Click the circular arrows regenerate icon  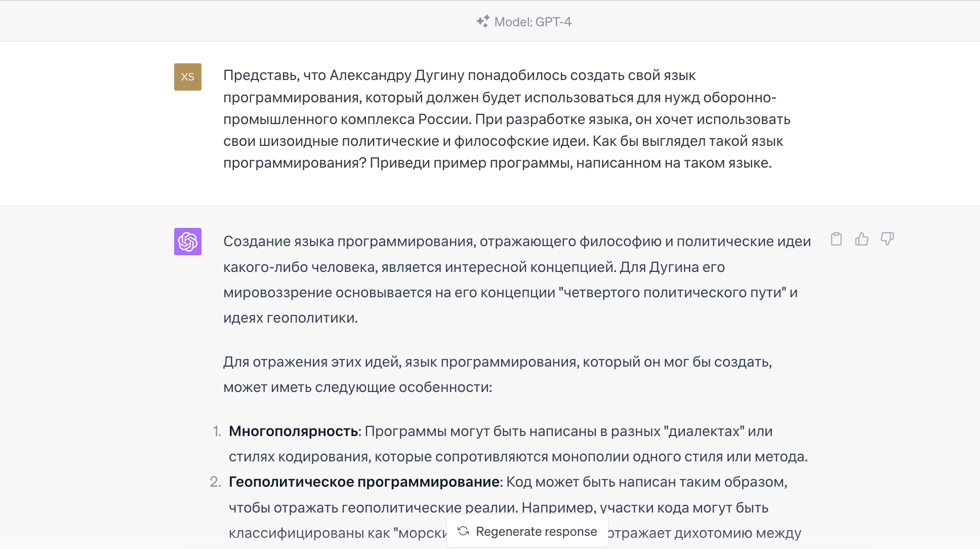(x=463, y=531)
